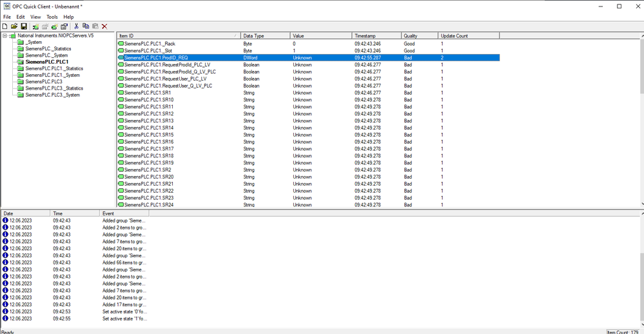
Task: Collapse the National Instruments.NIOPCServers.V5 tree node
Action: tap(5, 35)
